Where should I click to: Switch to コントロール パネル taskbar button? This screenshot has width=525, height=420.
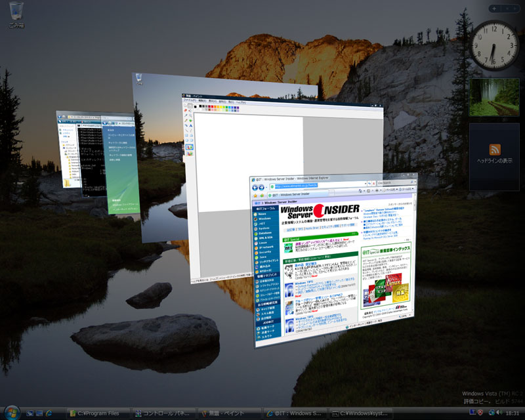(164, 413)
